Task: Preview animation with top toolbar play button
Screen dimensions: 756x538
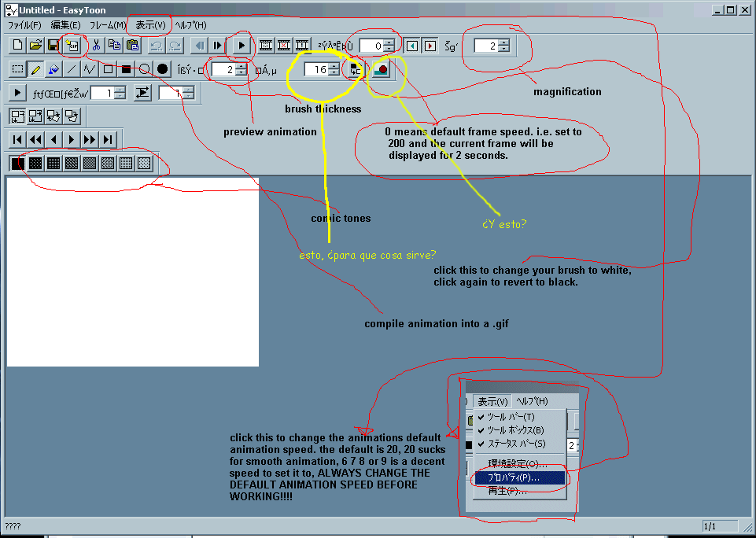Action: (241, 46)
